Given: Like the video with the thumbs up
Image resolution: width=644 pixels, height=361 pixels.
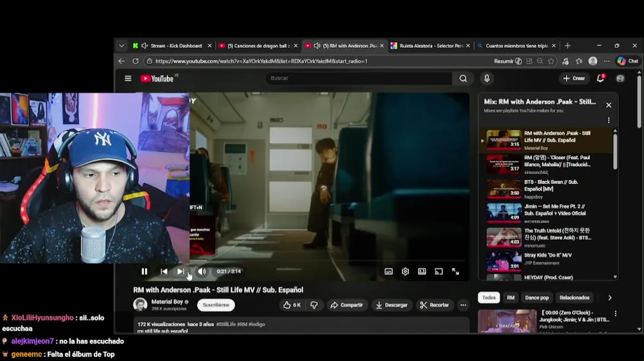Looking at the screenshot, I should [x=292, y=305].
